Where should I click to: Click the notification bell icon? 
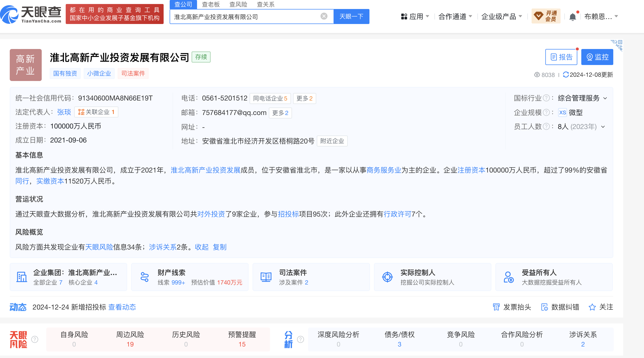click(573, 17)
